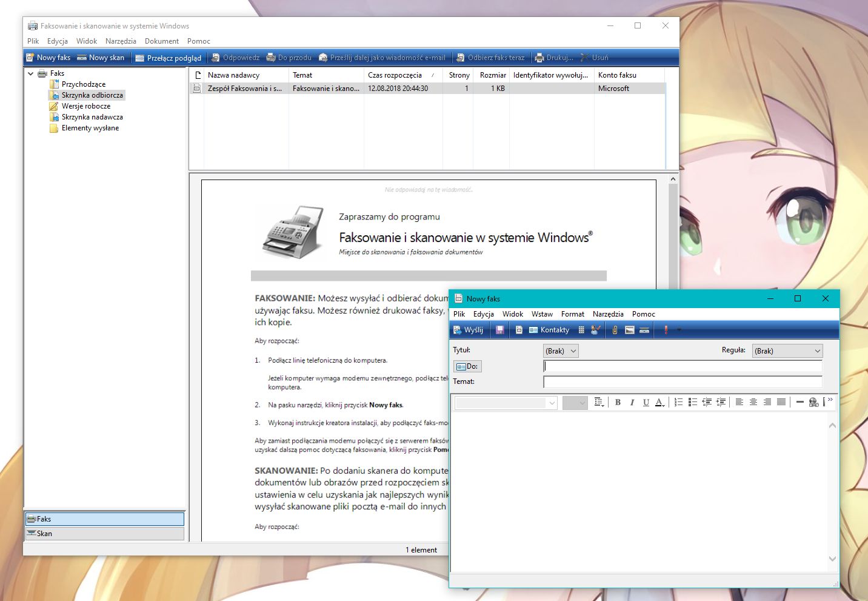Click the Temat input field
868x601 pixels.
coord(683,382)
